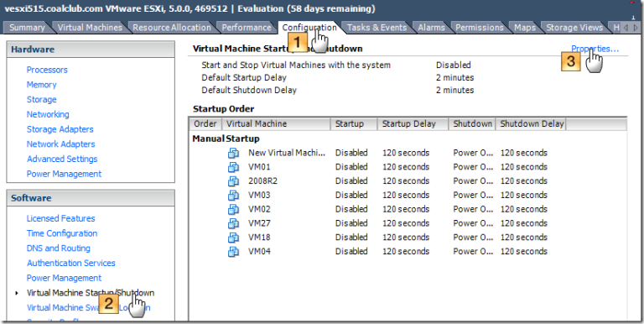This screenshot has height=324, width=644.
Task: Click the VM icon beside New Virtual Machine
Action: tap(233, 153)
